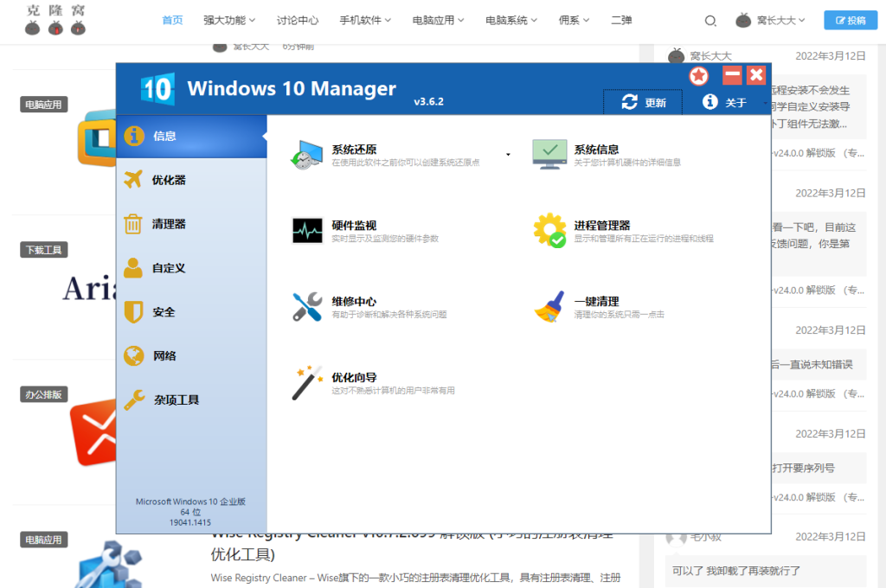
Task: Close the Windows 10 Manager window
Action: [x=756, y=74]
